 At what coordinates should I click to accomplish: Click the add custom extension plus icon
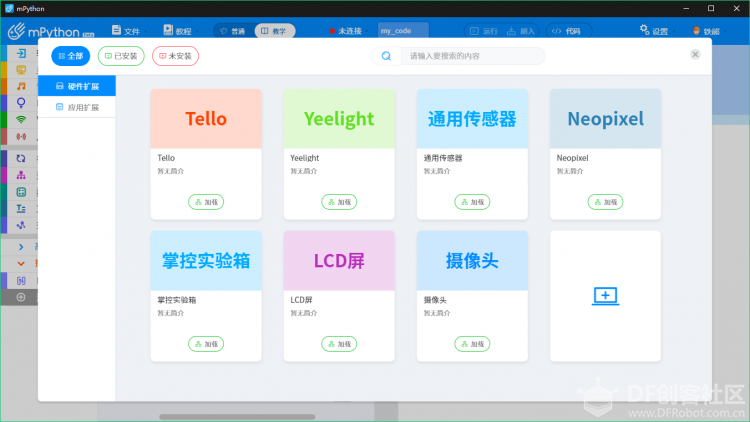(606, 296)
